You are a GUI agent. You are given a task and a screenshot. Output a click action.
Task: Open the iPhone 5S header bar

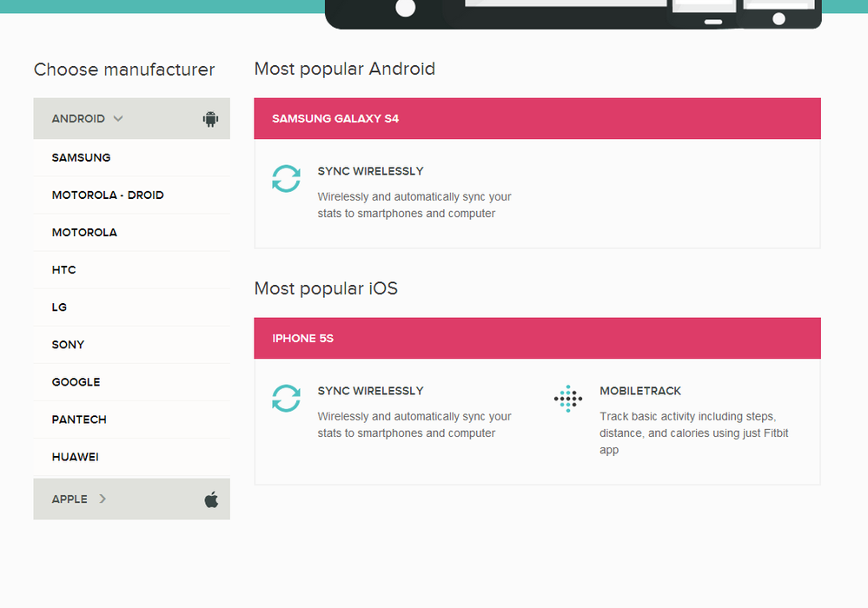537,338
